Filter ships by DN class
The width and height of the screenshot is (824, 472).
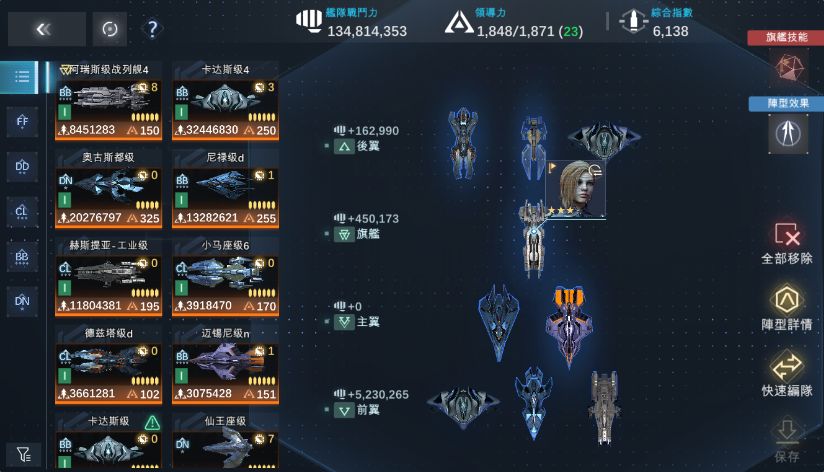click(x=22, y=302)
